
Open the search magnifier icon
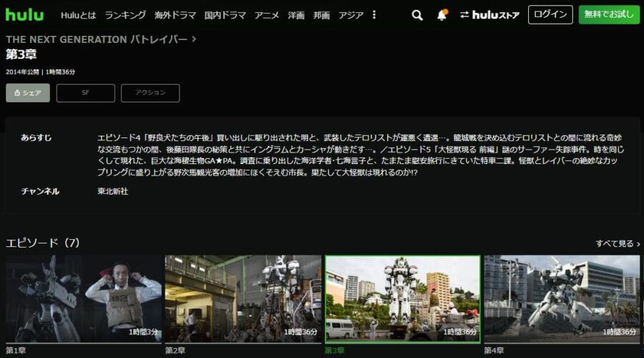(417, 15)
